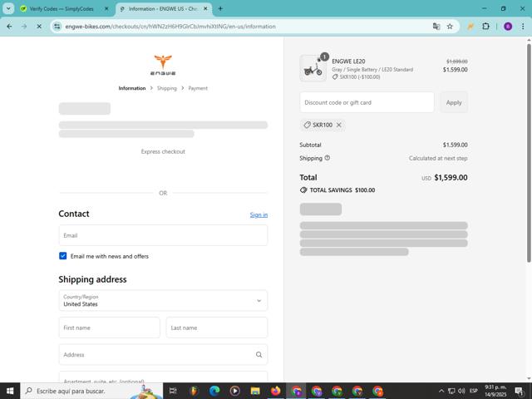Focus the First name field

(x=109, y=328)
